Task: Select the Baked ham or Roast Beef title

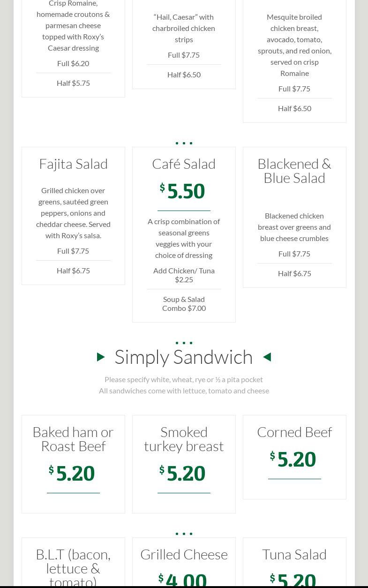Action: 74,439
